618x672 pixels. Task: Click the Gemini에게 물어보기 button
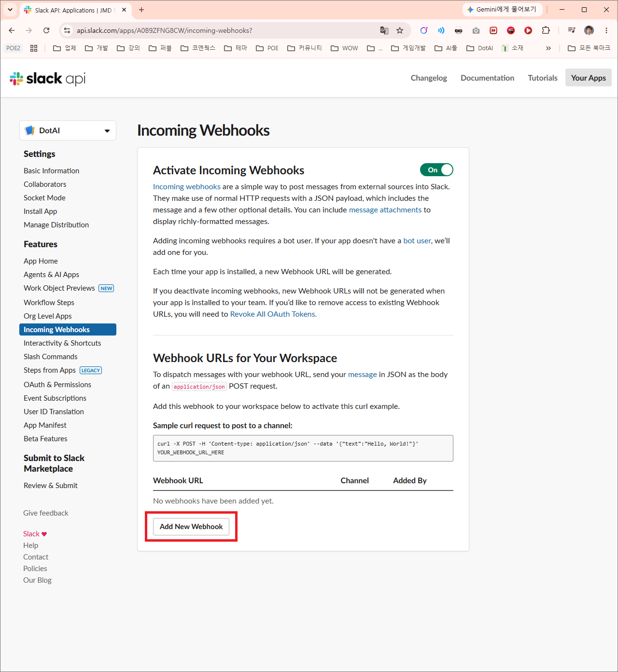[x=503, y=10]
